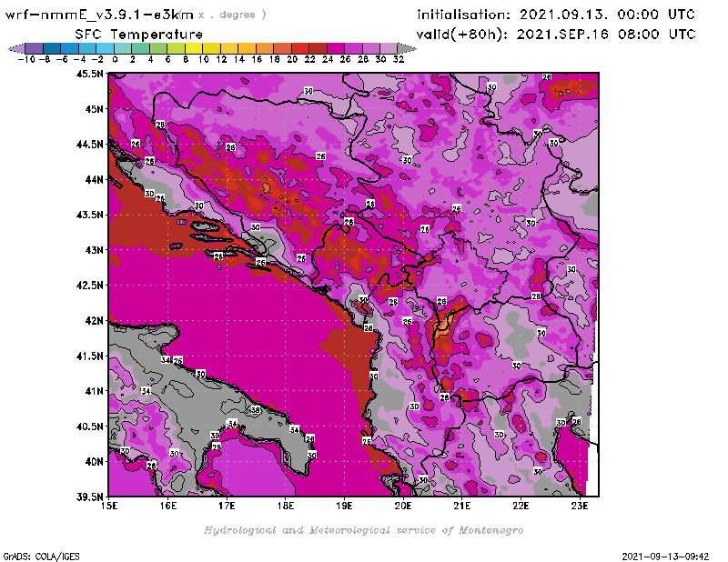Click the legend swatch between 6 and 8
The height and width of the screenshot is (562, 728).
point(176,48)
